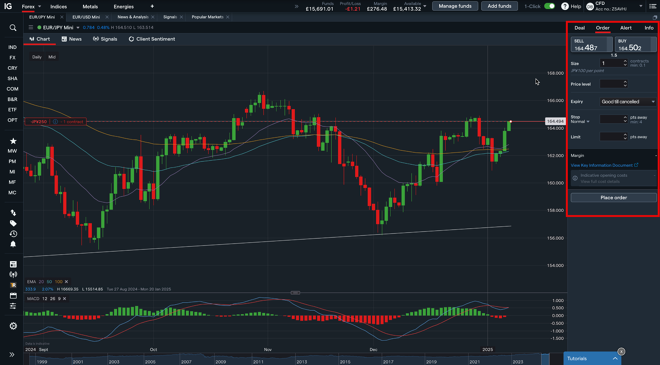This screenshot has height=365, width=660.
Task: Switch to the Metals workspace
Action: (90, 7)
